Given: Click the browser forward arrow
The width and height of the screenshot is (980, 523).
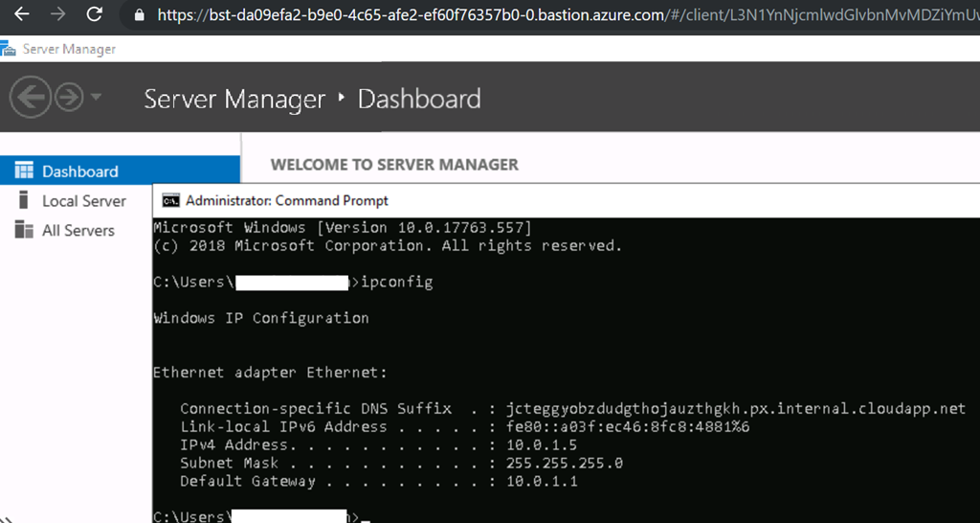Looking at the screenshot, I should (x=57, y=14).
